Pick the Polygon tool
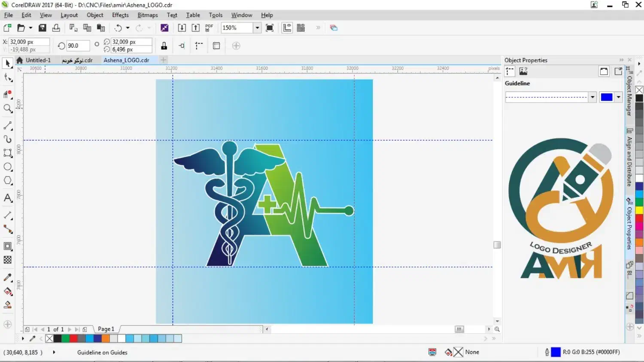The height and width of the screenshot is (362, 644). click(x=8, y=181)
